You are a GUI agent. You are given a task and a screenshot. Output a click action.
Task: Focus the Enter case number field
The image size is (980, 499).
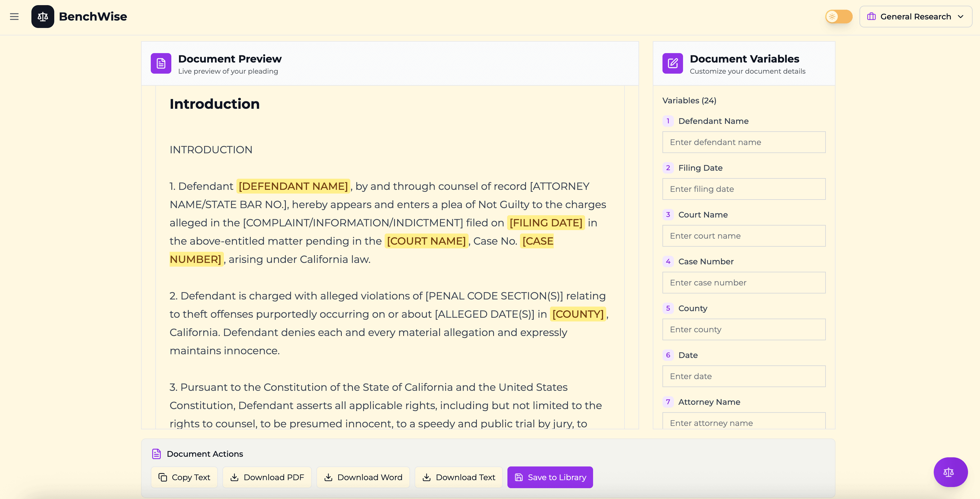(x=743, y=283)
